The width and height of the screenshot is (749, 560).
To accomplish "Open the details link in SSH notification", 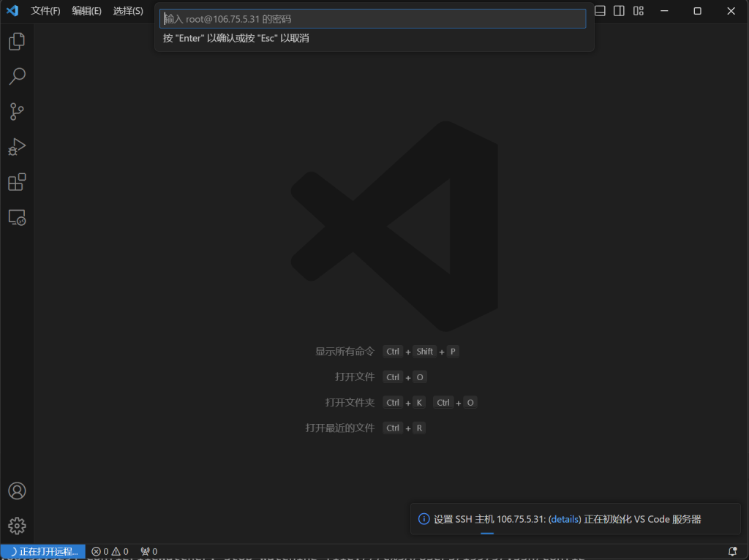I will (x=565, y=519).
